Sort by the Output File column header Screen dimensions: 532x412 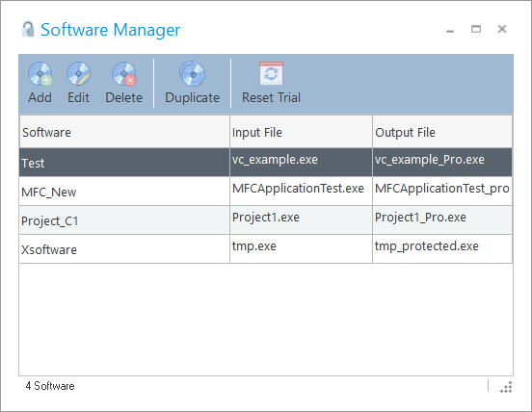tap(442, 132)
